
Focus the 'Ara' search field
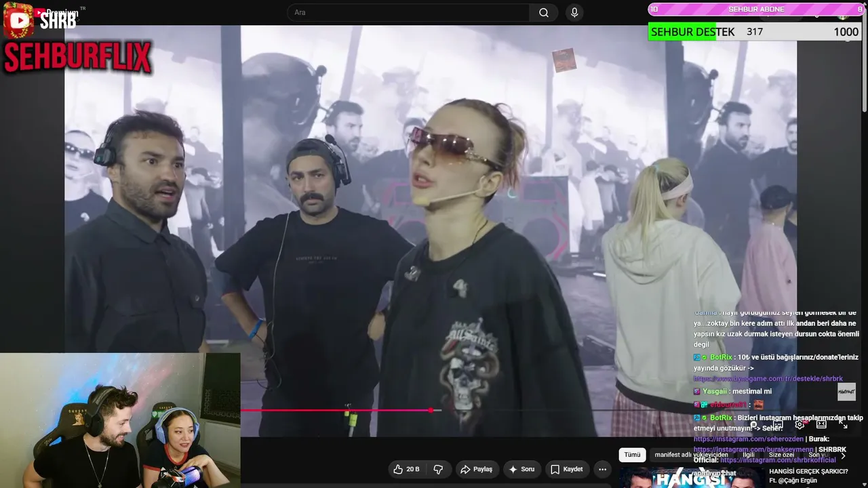pyautogui.click(x=409, y=12)
